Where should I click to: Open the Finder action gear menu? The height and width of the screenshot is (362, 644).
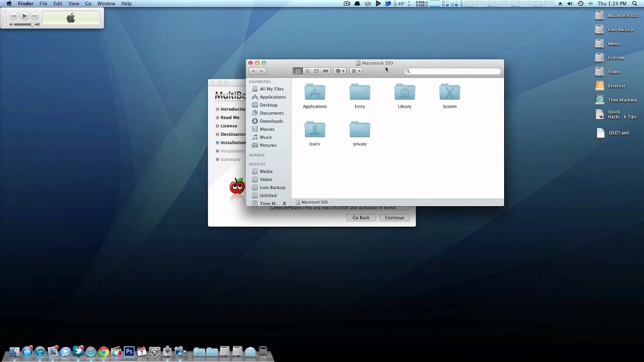(x=340, y=71)
